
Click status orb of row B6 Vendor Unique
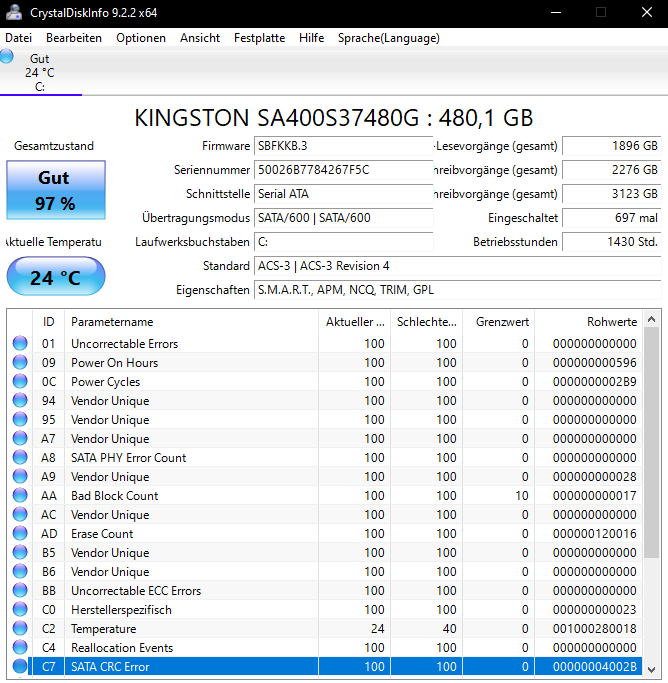click(20, 571)
